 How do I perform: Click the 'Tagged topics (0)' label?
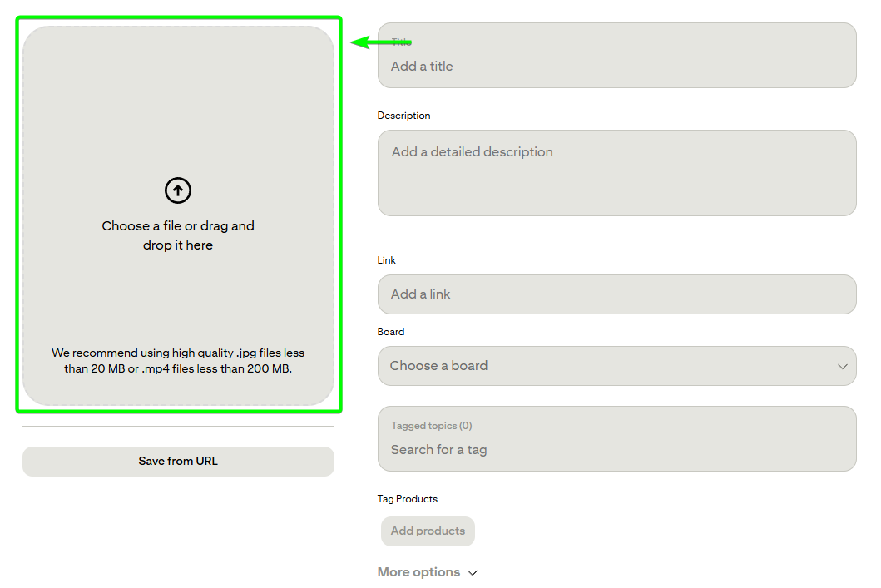click(431, 426)
